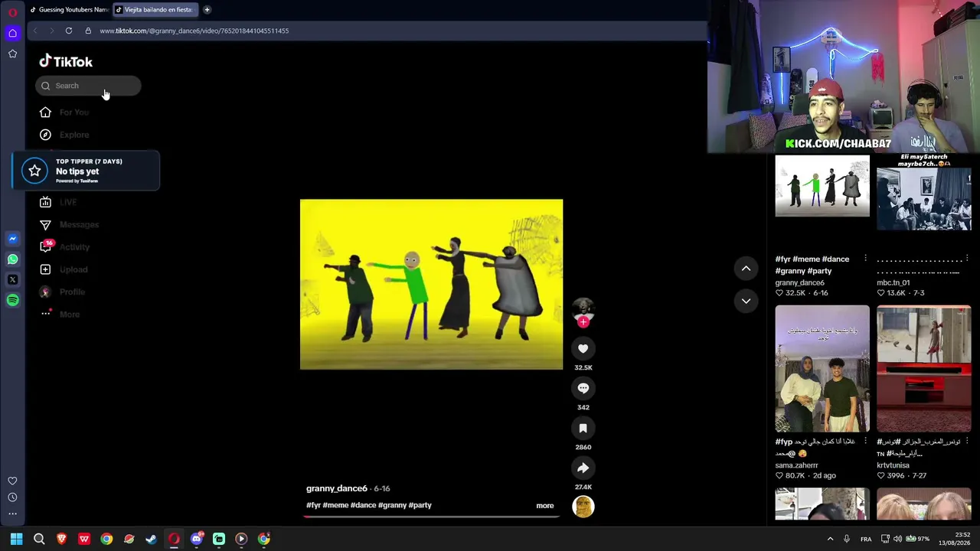The width and height of the screenshot is (980, 551).
Task: Open Steam from the taskbar
Action: [151, 539]
